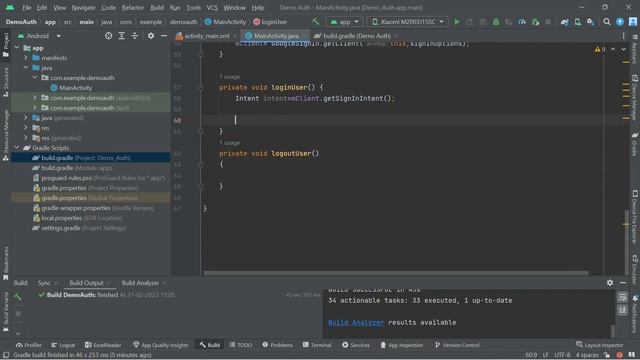The width and height of the screenshot is (640, 360).
Task: Open the File menu
Action: pos(27,7)
